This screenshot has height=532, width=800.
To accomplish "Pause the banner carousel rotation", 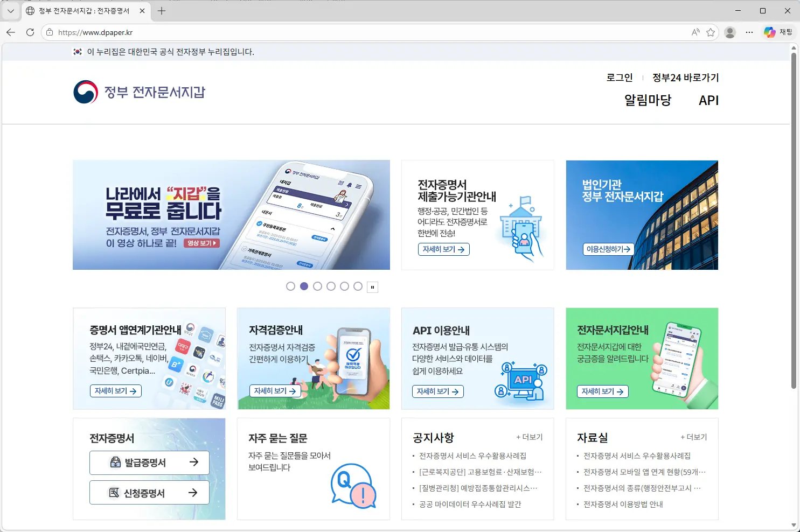I will (372, 287).
